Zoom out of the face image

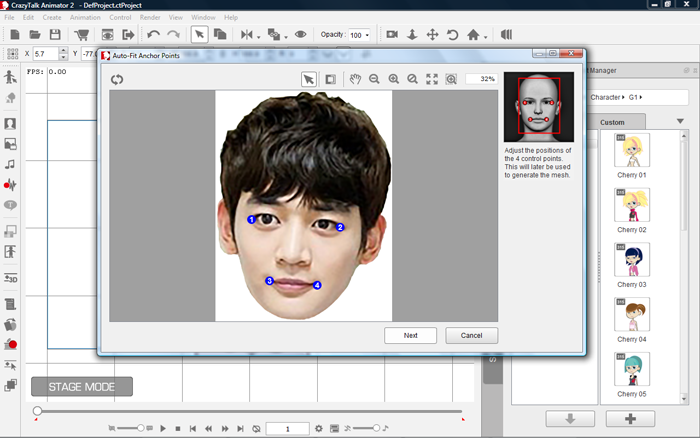tap(374, 79)
